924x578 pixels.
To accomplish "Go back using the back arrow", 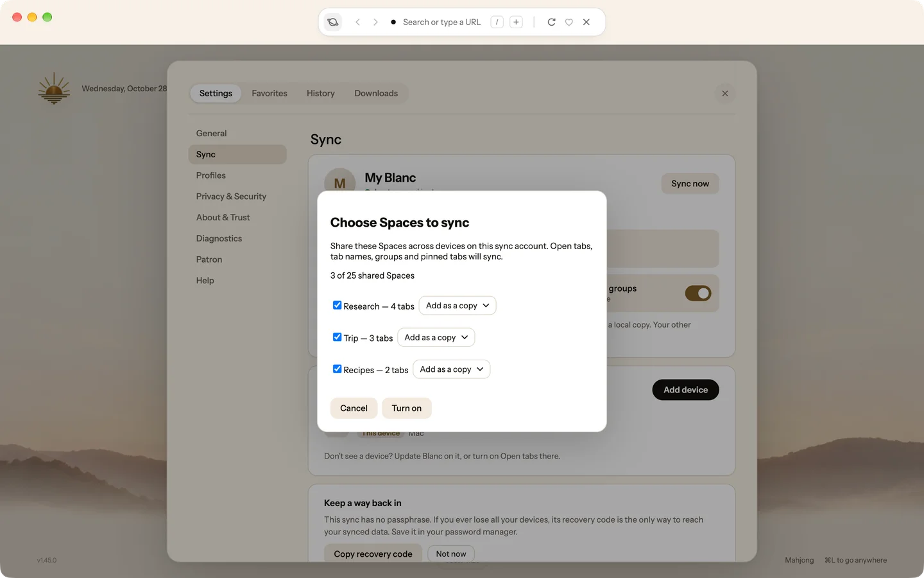I will tap(357, 22).
